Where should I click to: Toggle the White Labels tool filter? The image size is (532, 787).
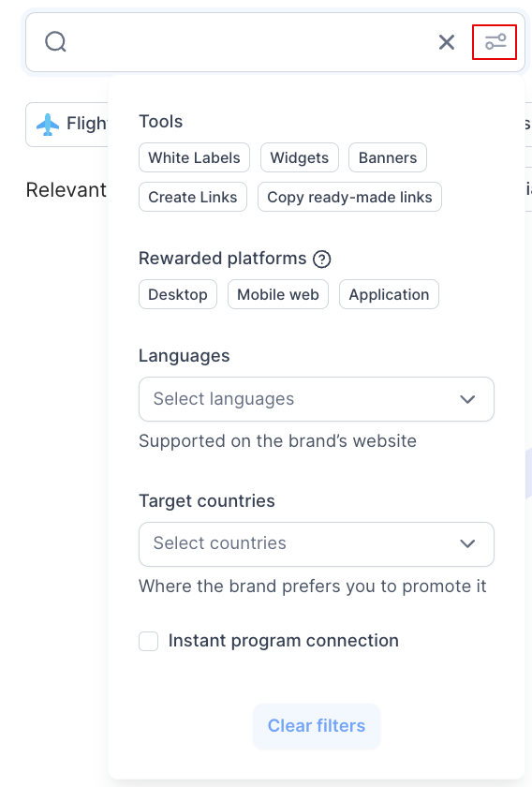coord(194,157)
